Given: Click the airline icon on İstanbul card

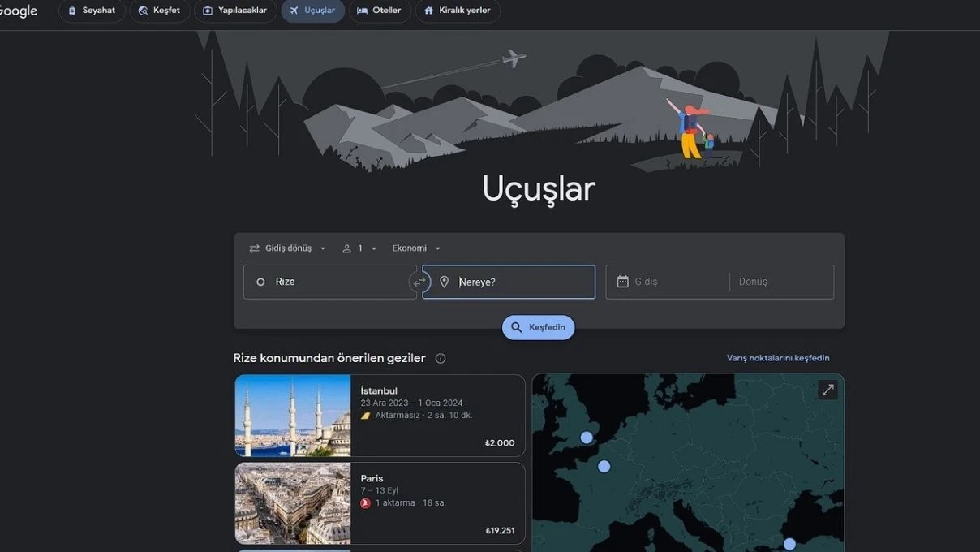Looking at the screenshot, I should [x=365, y=416].
